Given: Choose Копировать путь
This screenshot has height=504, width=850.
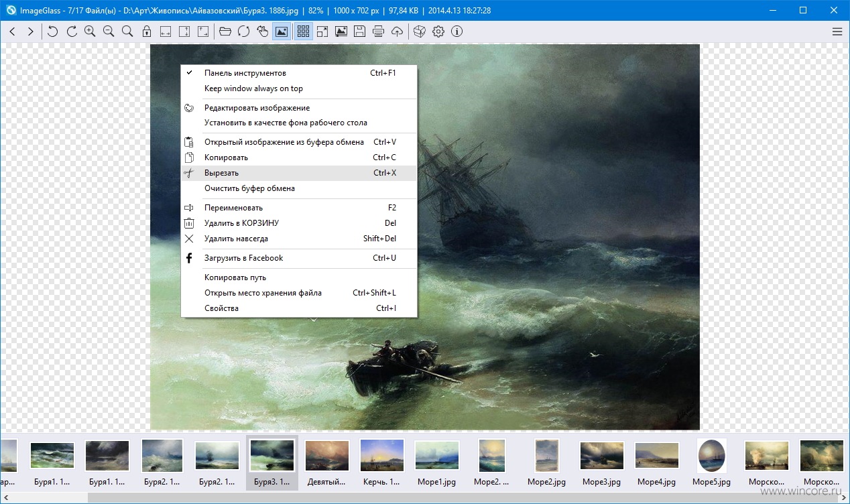Looking at the screenshot, I should point(299,277).
